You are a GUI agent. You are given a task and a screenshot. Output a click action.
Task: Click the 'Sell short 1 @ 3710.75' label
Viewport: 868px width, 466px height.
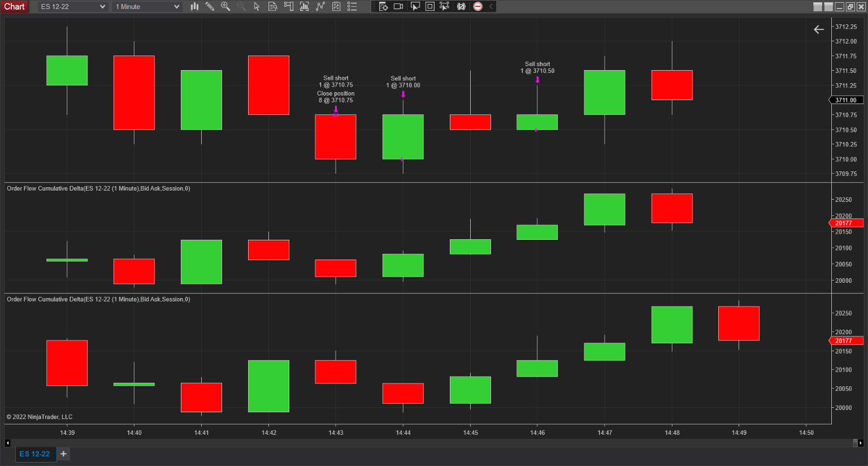336,81
